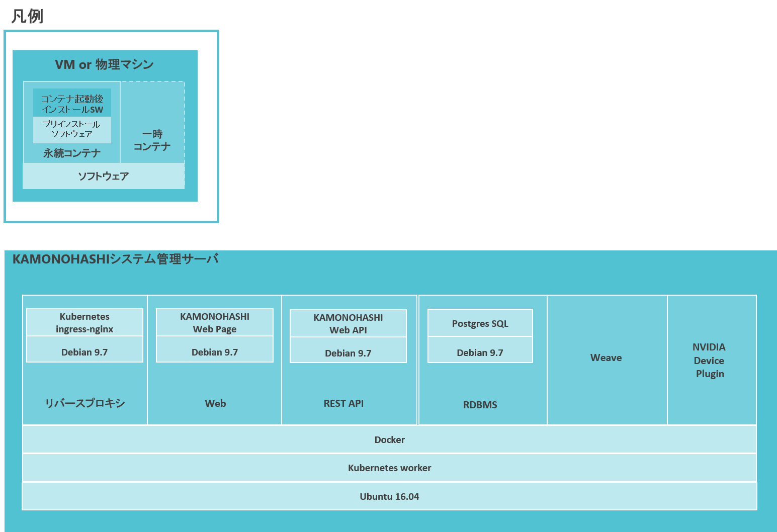Image resolution: width=777 pixels, height=532 pixels.
Task: Click the Ubuntu 16.04 base layer
Action: [389, 496]
